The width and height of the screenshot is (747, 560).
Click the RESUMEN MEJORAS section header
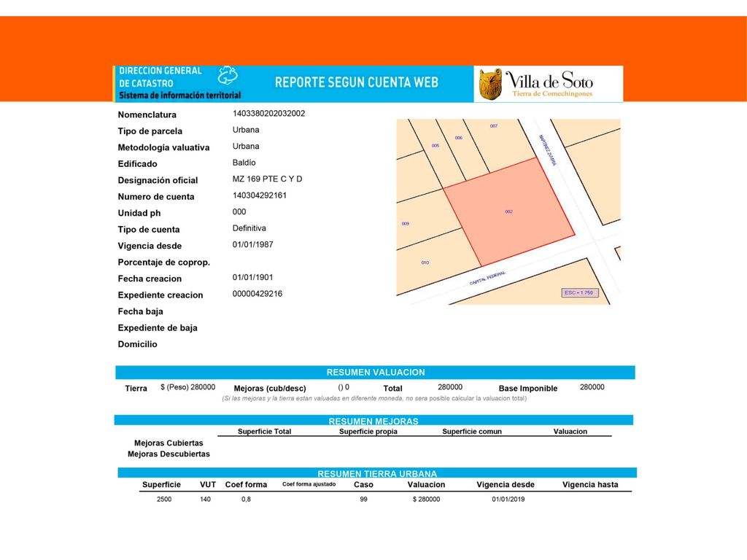(373, 421)
